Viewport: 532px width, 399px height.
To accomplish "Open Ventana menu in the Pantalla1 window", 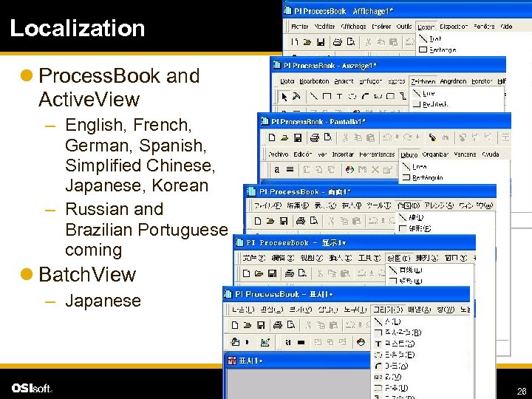I will pyautogui.click(x=465, y=154).
